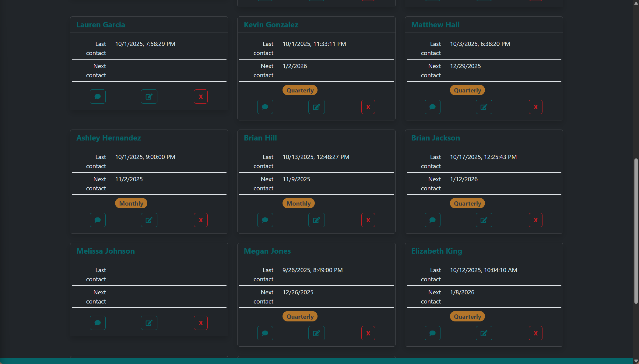639x364 pixels.
Task: Delete Ashley Hernandez contact
Action: [201, 220]
